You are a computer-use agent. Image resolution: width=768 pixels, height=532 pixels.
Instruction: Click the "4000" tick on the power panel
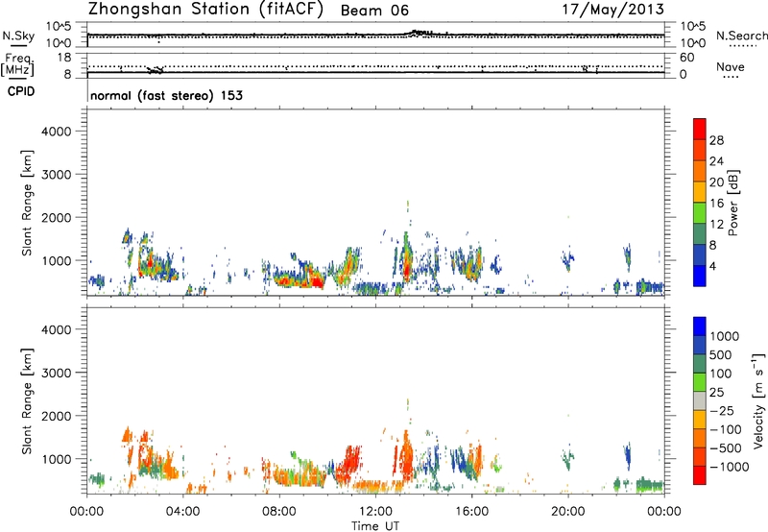[x=57, y=132]
